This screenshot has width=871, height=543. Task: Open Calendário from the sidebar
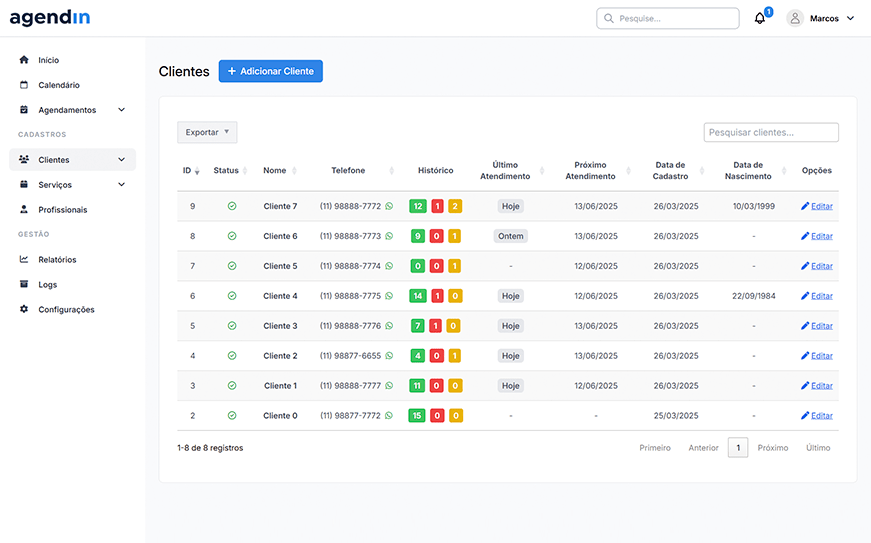click(x=59, y=85)
